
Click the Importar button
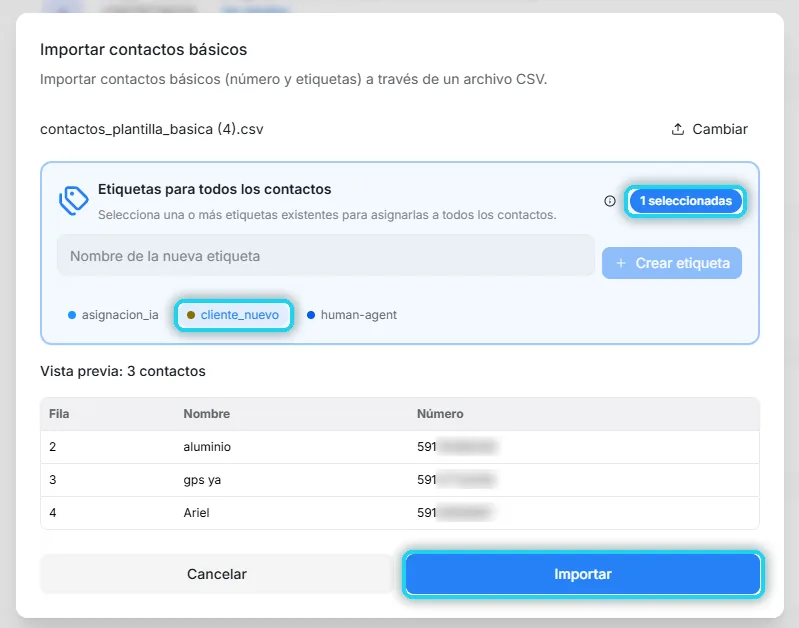583,574
